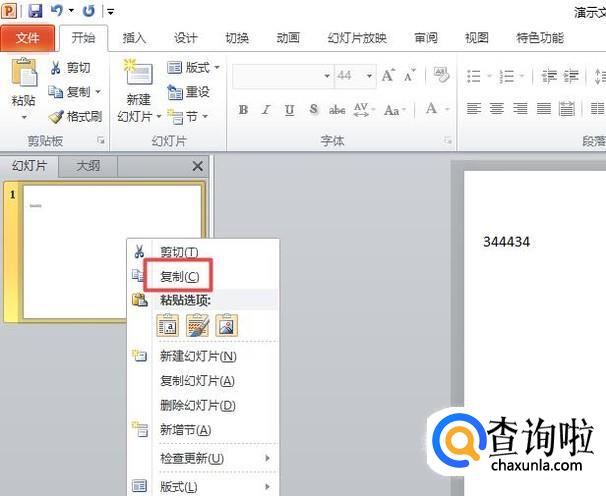This screenshot has height=496, width=606.
Task: Switch to the 切换 ribbon tab
Action: [x=237, y=38]
